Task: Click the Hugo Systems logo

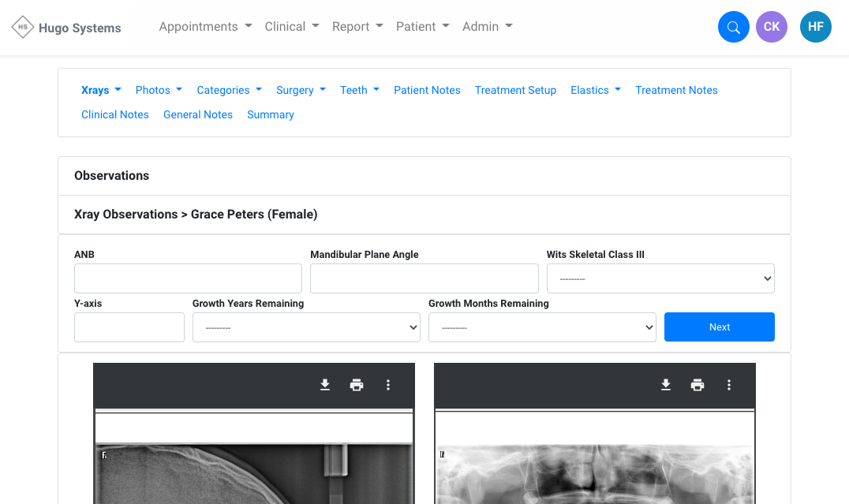Action: [66, 28]
